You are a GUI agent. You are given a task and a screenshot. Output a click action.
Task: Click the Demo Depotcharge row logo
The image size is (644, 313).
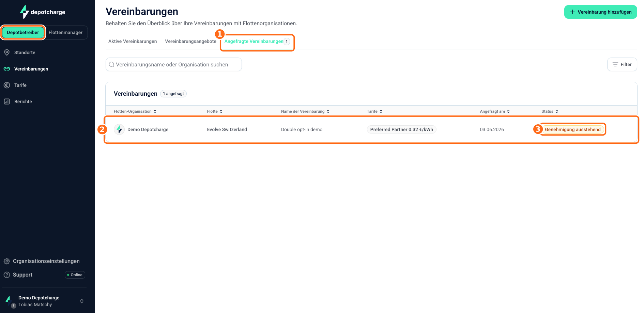pos(119,129)
